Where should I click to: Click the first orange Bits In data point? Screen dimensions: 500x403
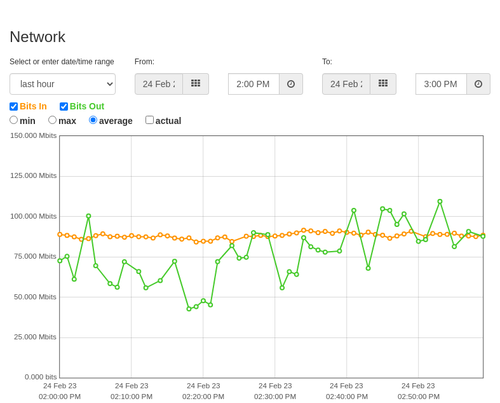[x=60, y=234]
